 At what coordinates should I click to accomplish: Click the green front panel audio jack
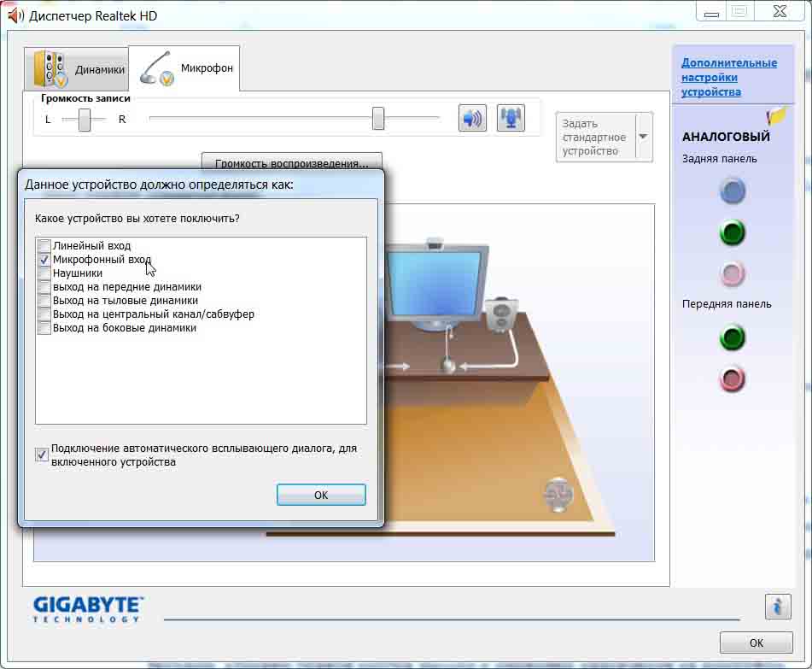point(732,338)
